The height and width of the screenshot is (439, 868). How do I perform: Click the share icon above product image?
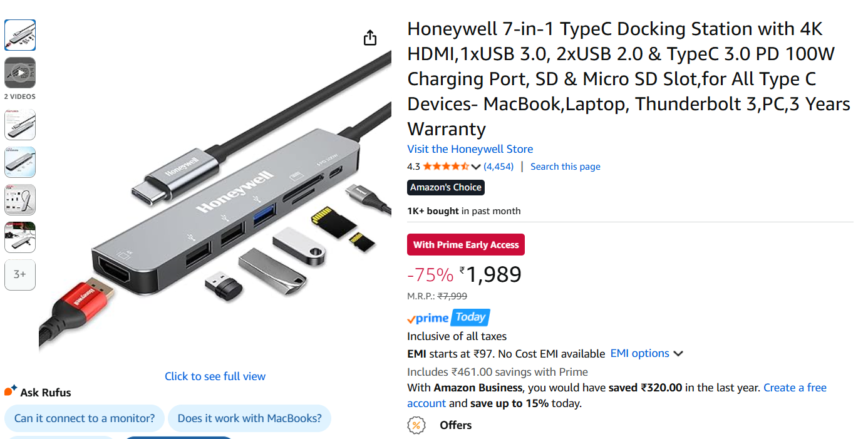click(x=370, y=38)
